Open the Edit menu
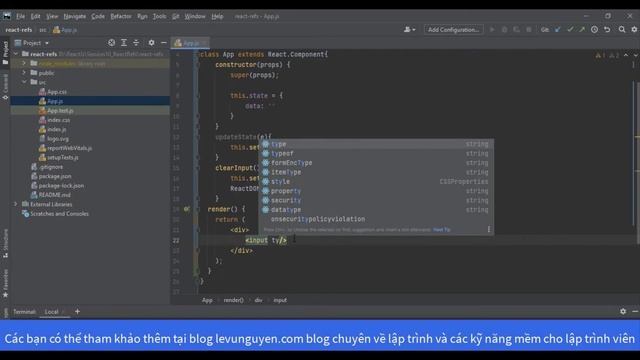Viewport: 640px width, 360px height. (36, 16)
